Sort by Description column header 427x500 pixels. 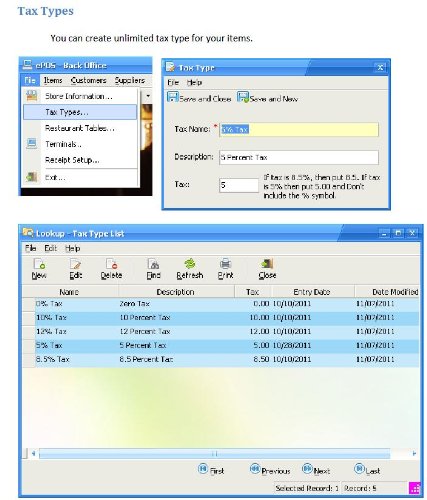coord(176,292)
